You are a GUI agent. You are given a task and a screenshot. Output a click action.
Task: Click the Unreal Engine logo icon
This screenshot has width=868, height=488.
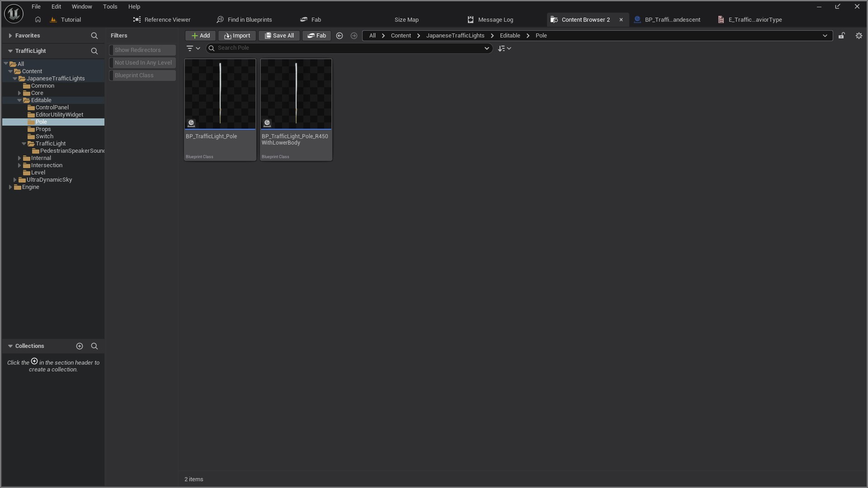click(x=14, y=14)
